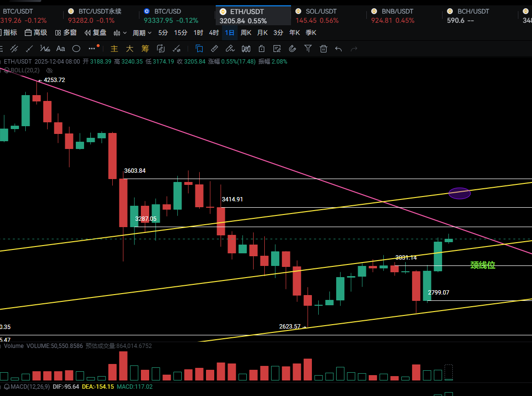Click the trash icon to delete drawings

tap(324, 49)
